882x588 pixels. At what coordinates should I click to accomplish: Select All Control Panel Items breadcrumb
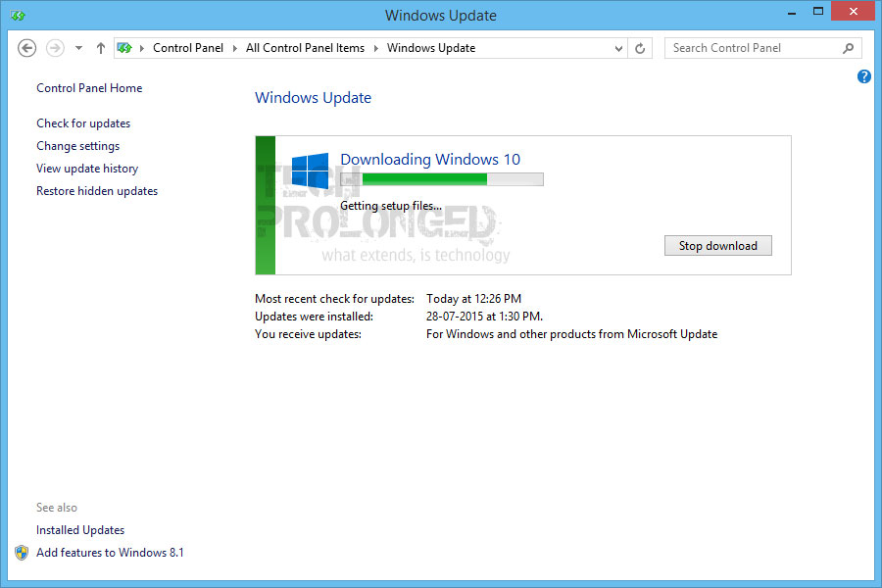[x=305, y=48]
